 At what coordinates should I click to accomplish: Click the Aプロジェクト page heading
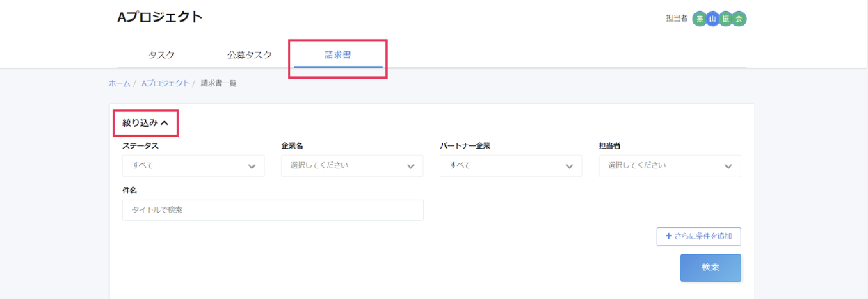click(160, 17)
